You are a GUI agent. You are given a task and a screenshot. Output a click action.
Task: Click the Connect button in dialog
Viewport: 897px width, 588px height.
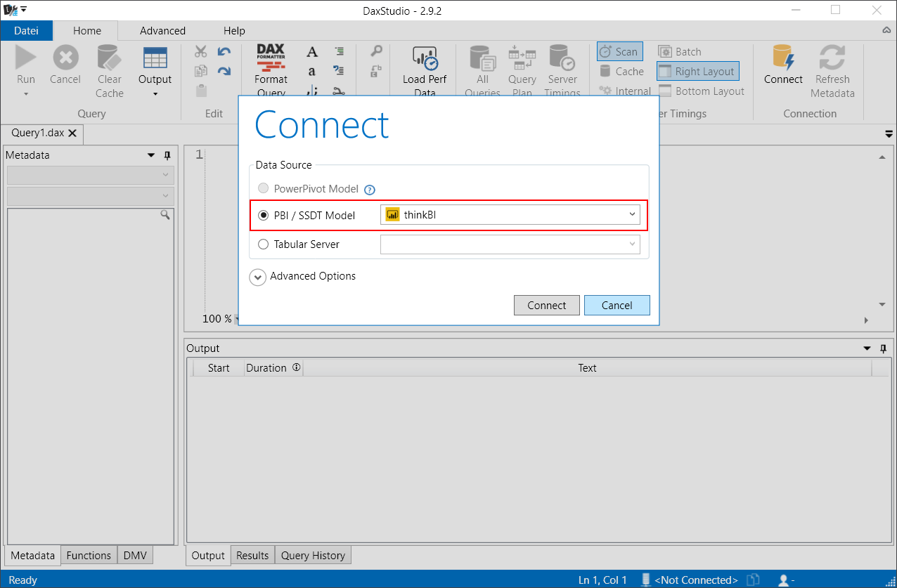(546, 305)
